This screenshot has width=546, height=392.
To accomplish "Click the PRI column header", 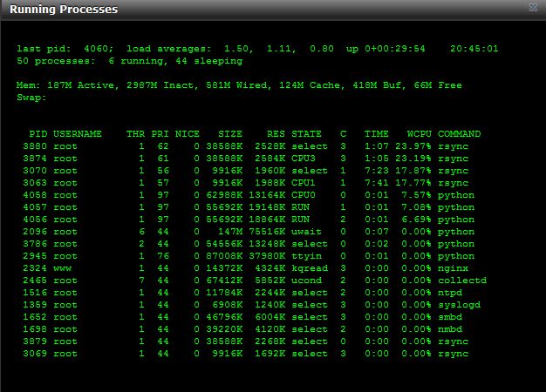I will tap(160, 134).
